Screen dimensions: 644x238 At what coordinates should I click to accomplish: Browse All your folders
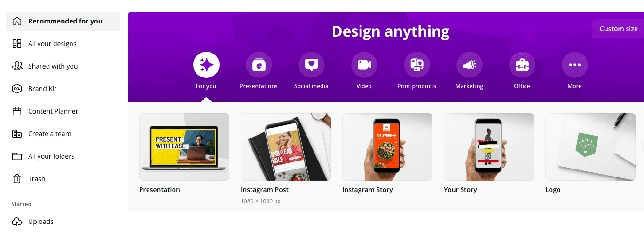pos(51,156)
